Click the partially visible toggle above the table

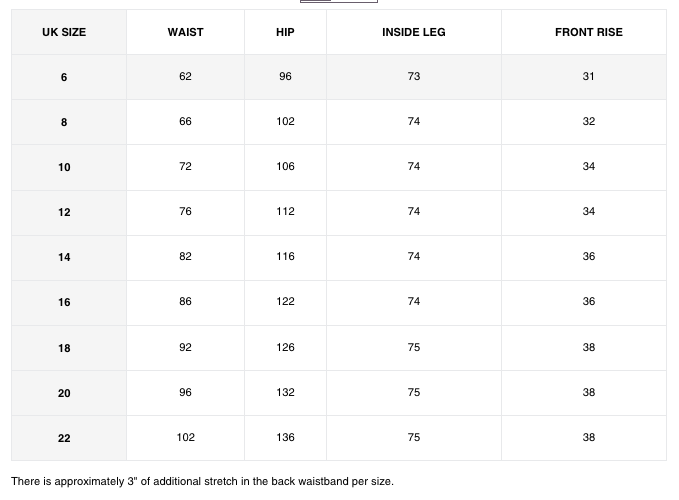(x=339, y=1)
